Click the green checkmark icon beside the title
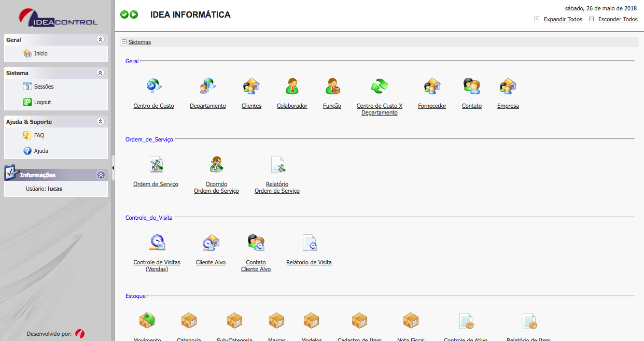Viewport: 644px width, 341px height. pos(124,15)
